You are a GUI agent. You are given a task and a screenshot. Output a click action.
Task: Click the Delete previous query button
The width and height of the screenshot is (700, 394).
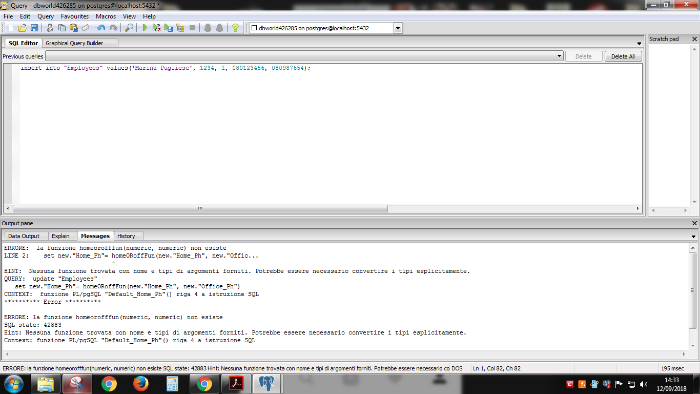tap(583, 56)
